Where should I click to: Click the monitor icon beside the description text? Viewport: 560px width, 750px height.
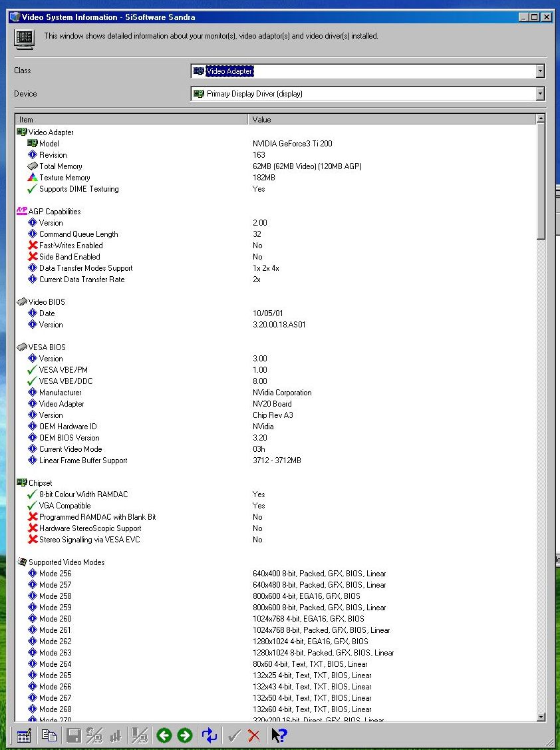24,39
